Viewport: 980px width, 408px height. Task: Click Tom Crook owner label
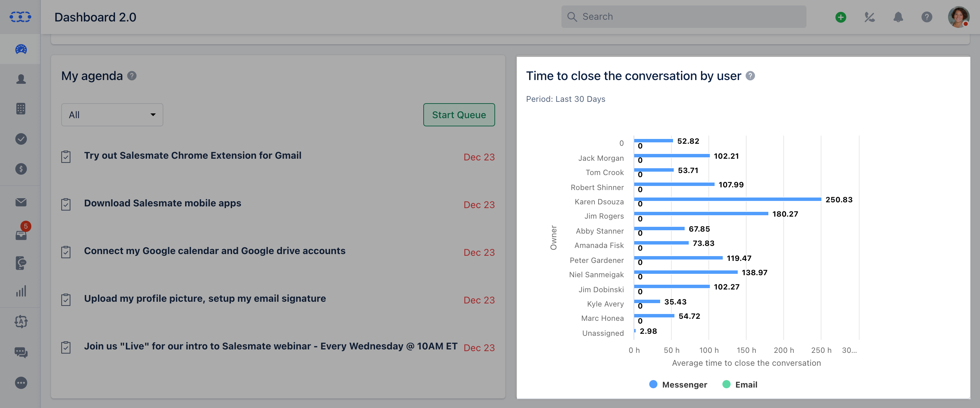click(605, 172)
